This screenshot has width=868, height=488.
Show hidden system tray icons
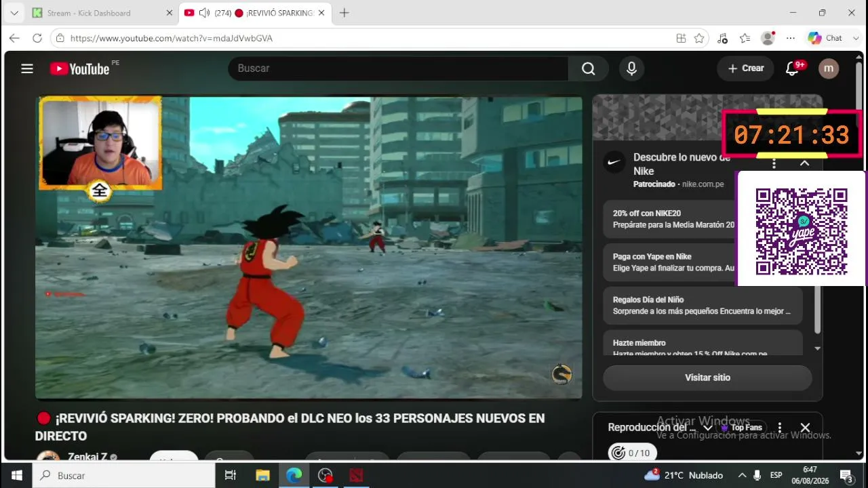point(742,475)
